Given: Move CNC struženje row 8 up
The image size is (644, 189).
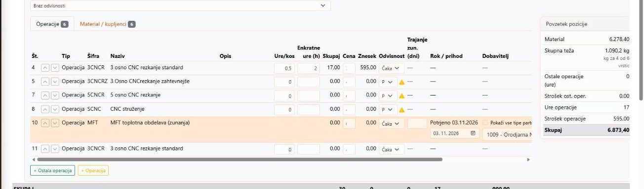Looking at the screenshot, I should click(45, 109).
